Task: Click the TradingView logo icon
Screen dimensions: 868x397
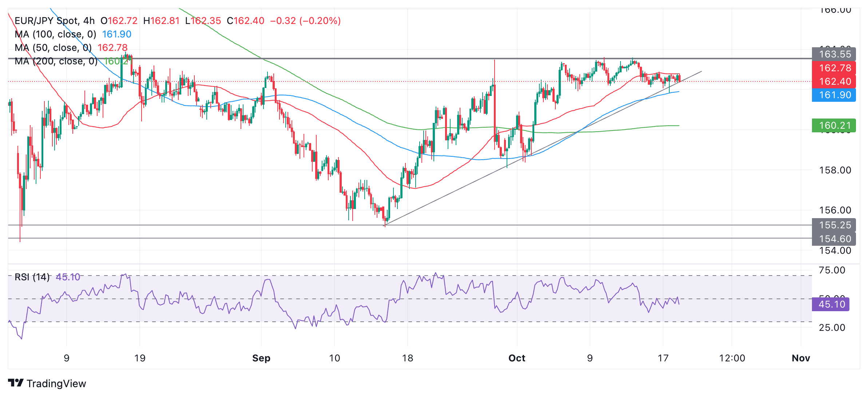Action: pyautogui.click(x=15, y=383)
